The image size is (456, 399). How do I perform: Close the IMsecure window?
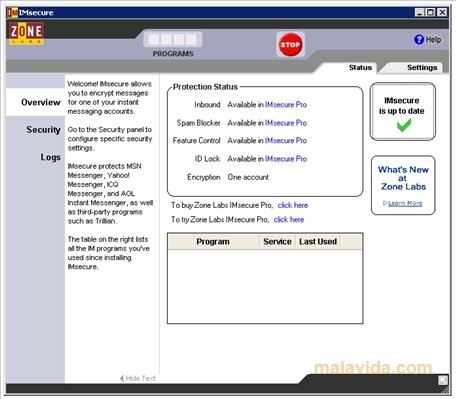point(442,13)
